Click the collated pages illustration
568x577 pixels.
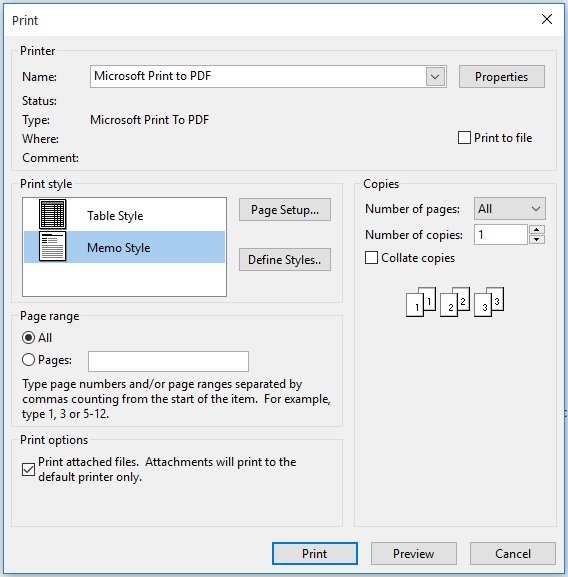(455, 302)
